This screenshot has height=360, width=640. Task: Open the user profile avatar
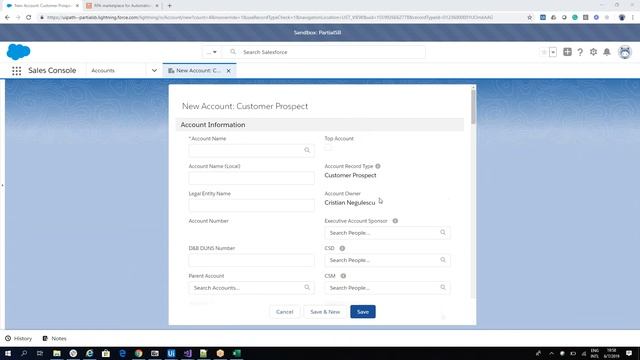click(624, 52)
